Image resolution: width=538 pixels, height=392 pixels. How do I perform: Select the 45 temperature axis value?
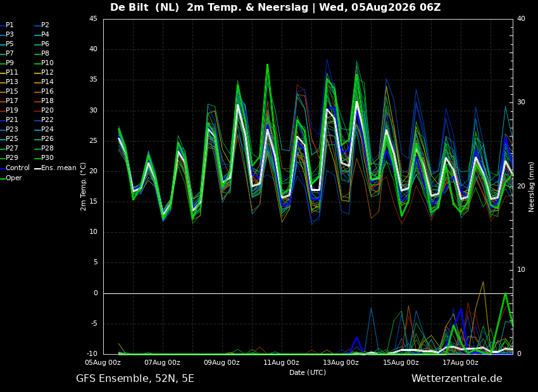pyautogui.click(x=93, y=19)
